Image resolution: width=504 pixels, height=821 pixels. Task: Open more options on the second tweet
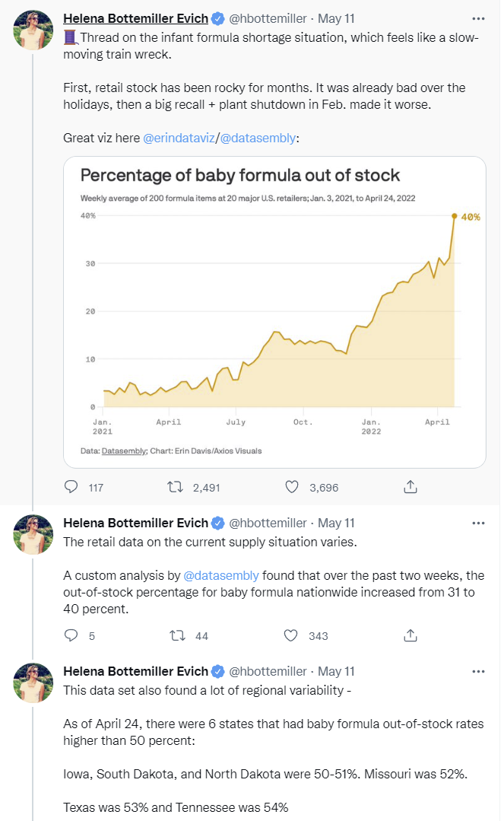[x=478, y=523]
